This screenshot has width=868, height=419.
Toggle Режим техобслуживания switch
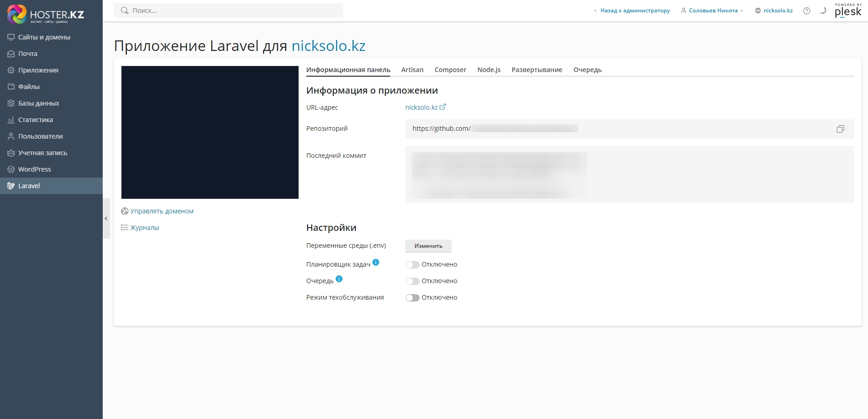(412, 298)
